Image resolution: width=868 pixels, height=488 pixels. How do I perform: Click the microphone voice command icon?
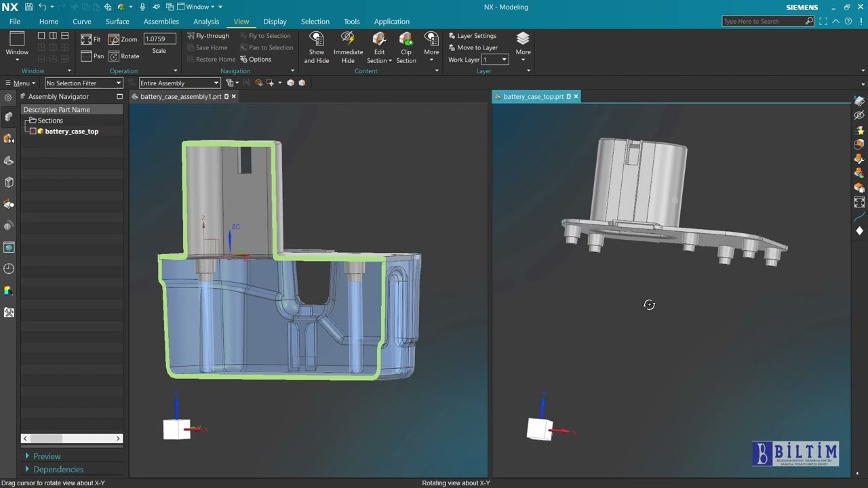142,7
